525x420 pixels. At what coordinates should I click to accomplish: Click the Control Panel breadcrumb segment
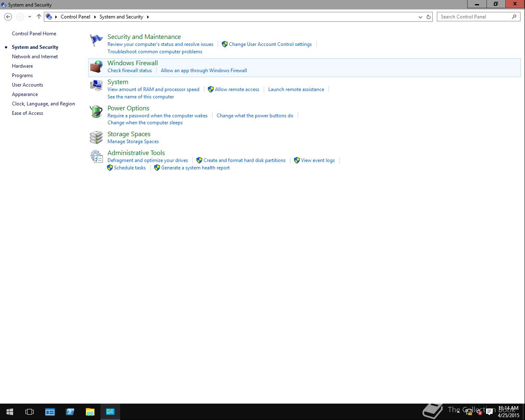75,17
